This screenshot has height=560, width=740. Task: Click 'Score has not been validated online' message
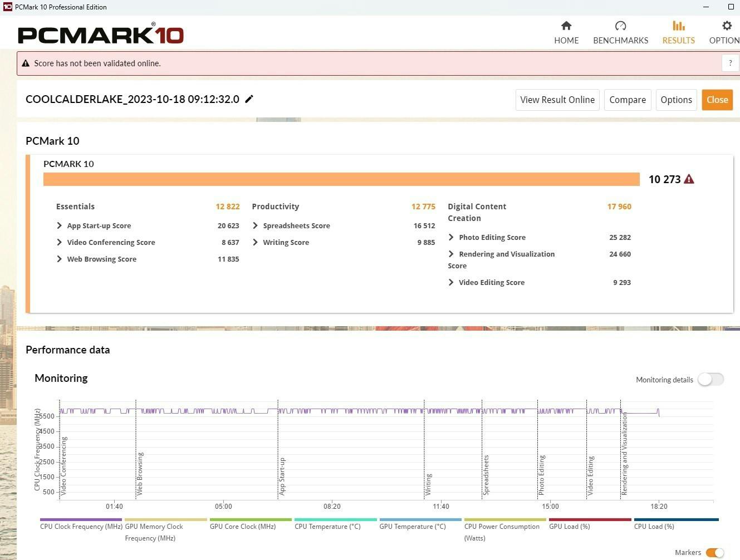coord(97,63)
